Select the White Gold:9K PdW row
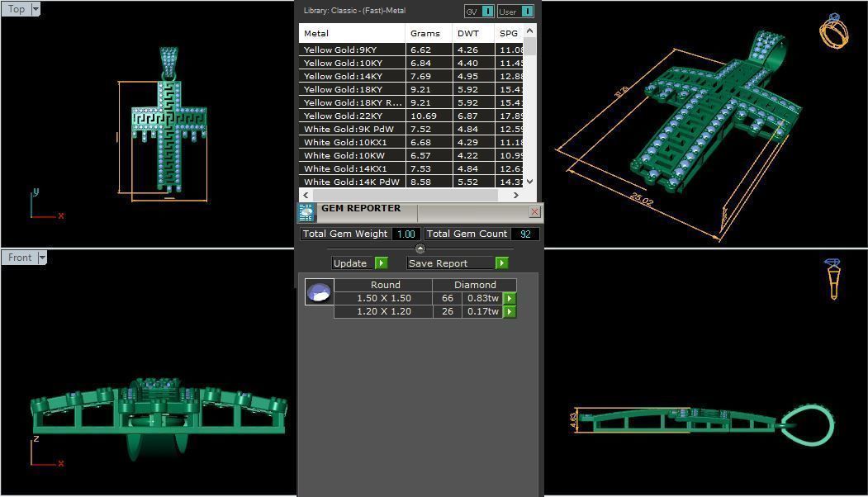This screenshot has width=868, height=497. click(410, 129)
